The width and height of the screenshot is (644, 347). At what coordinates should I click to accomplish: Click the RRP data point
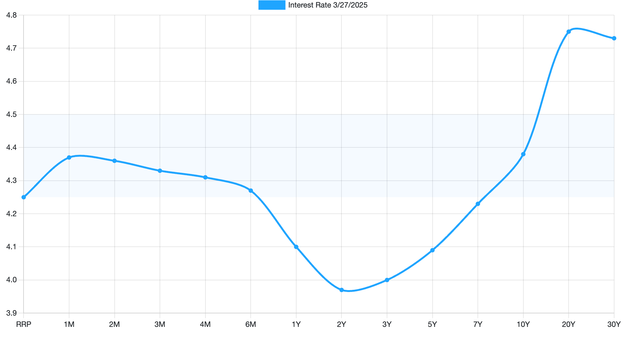pos(24,197)
